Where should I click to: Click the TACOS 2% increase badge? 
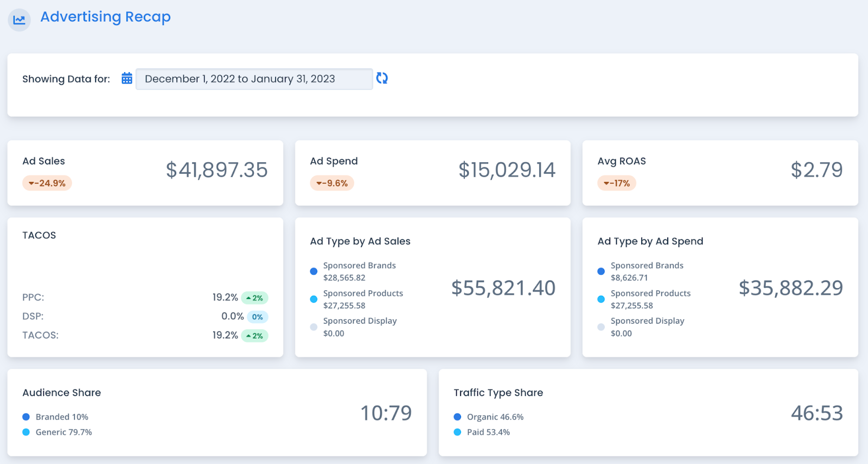(254, 336)
